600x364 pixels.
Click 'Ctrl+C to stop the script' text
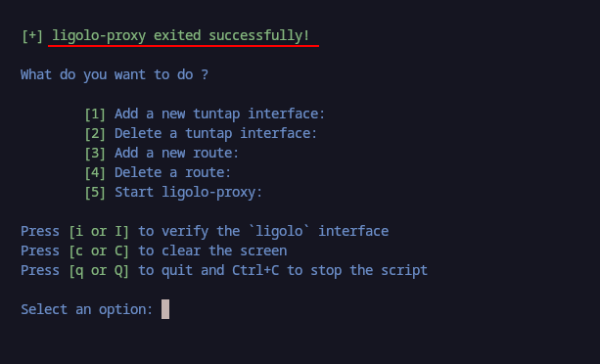point(330,271)
